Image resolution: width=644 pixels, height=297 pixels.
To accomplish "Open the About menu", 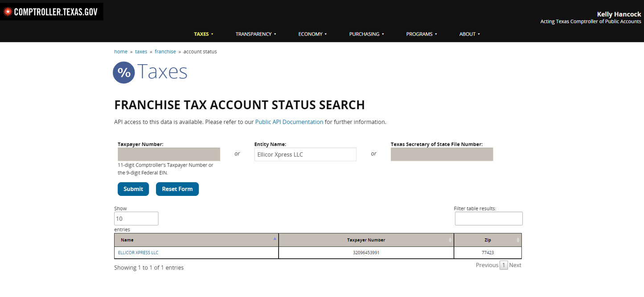I will tap(470, 34).
